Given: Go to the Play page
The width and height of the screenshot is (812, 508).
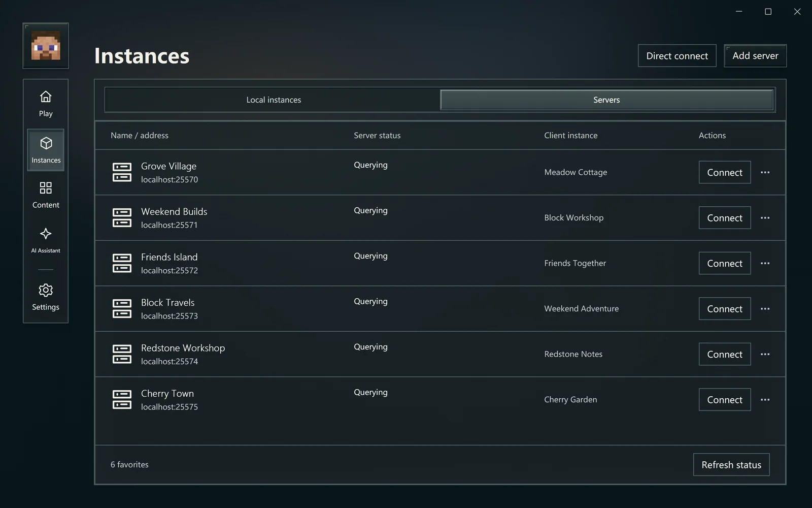Looking at the screenshot, I should pyautogui.click(x=46, y=104).
